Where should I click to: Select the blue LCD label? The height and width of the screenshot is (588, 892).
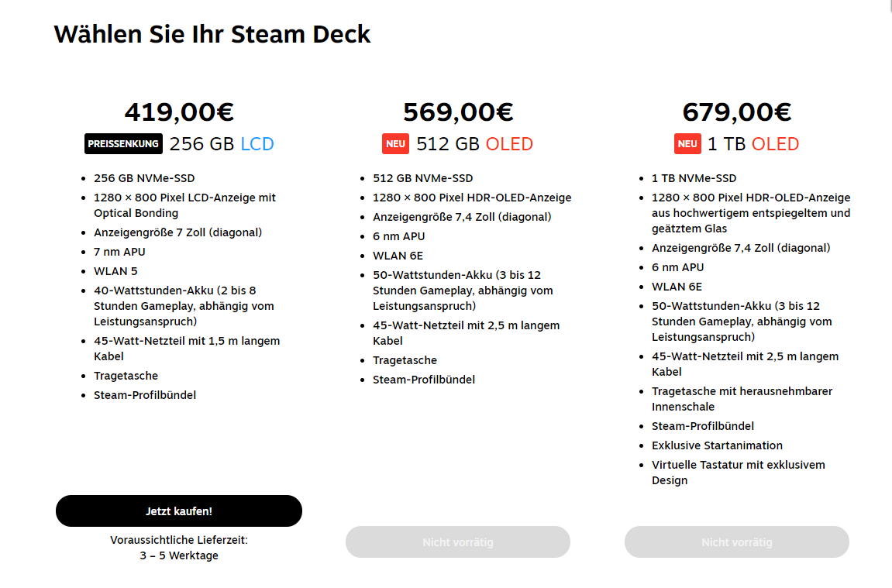pos(257,144)
